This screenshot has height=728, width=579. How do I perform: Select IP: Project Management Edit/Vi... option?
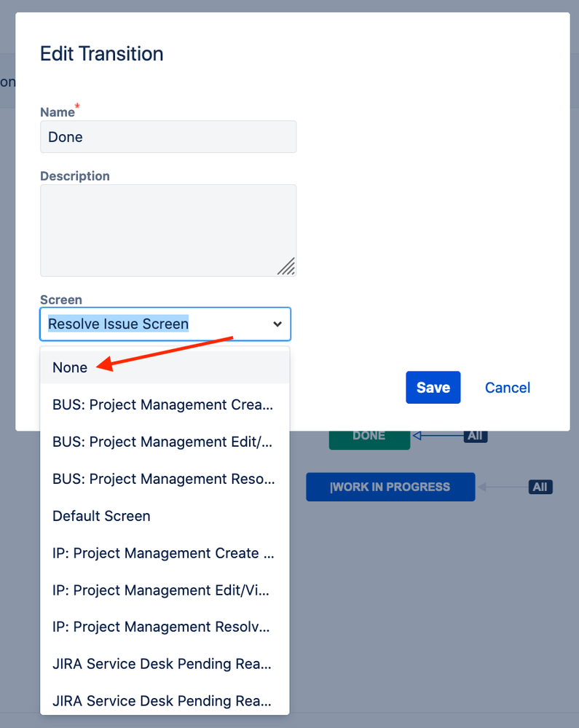point(165,590)
